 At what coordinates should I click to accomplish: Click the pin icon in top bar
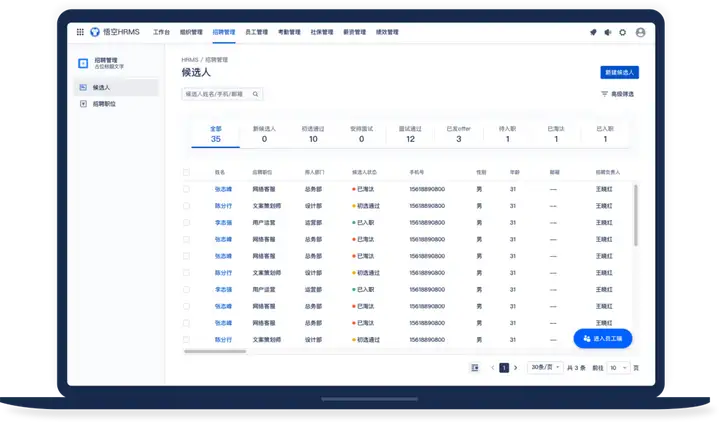click(593, 32)
